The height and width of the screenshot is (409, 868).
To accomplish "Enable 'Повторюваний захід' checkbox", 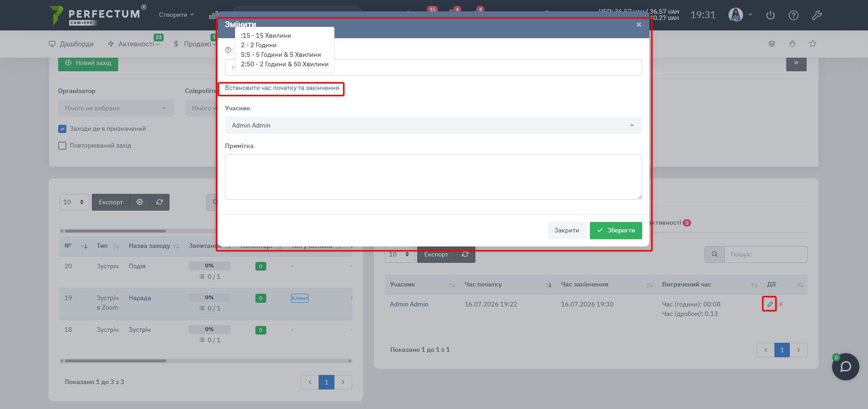I will pyautogui.click(x=62, y=146).
